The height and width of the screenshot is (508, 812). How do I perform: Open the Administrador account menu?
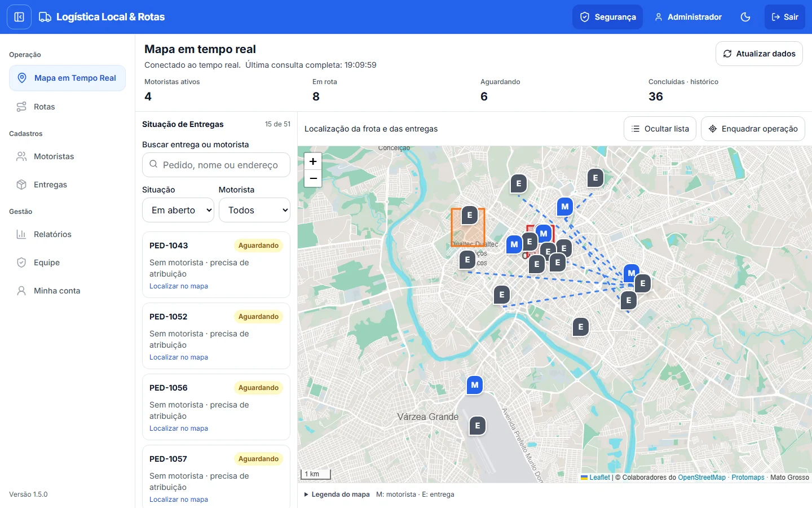(x=688, y=17)
